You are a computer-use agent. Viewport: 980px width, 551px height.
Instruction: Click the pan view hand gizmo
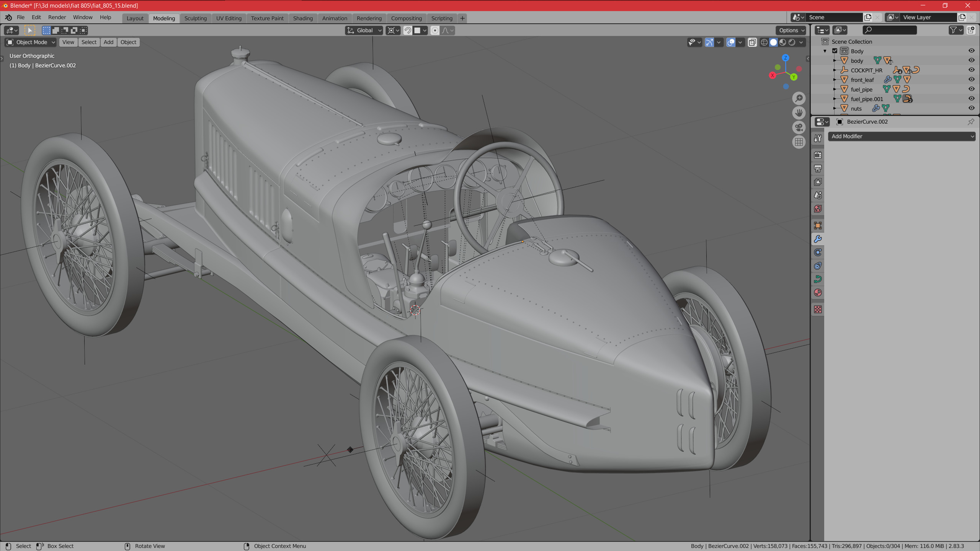coord(799,113)
